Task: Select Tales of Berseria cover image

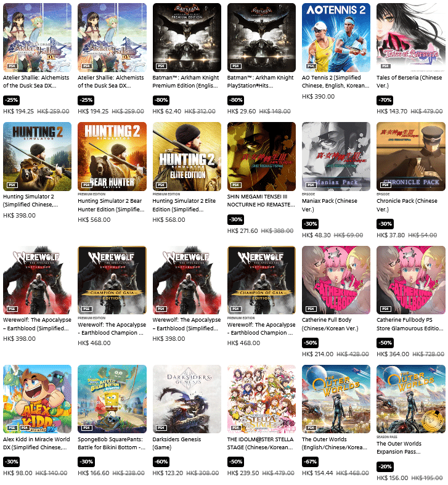Action: coord(411,38)
